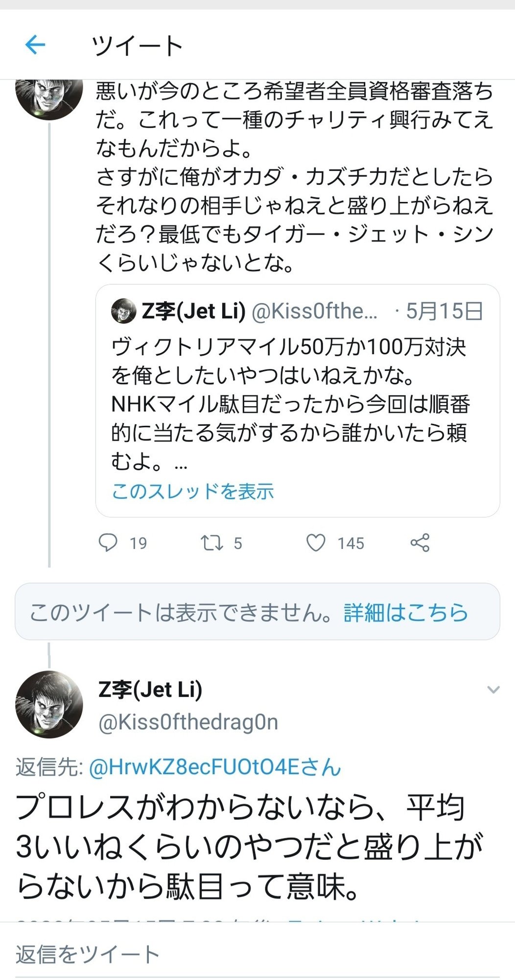Click the reply speech bubble icon

(108, 543)
